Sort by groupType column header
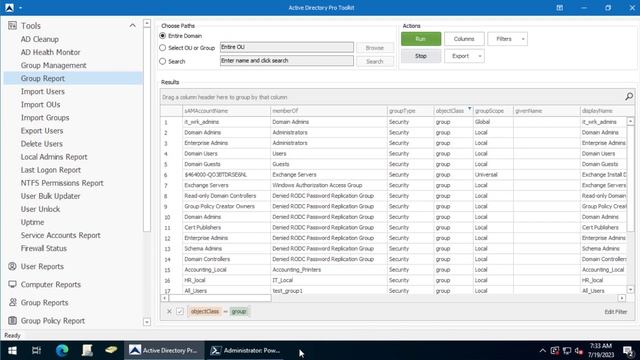This screenshot has width=640, height=360. pyautogui.click(x=410, y=111)
